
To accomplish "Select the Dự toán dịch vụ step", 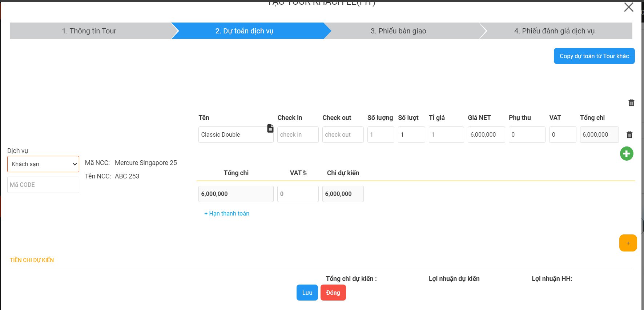I will point(244,31).
